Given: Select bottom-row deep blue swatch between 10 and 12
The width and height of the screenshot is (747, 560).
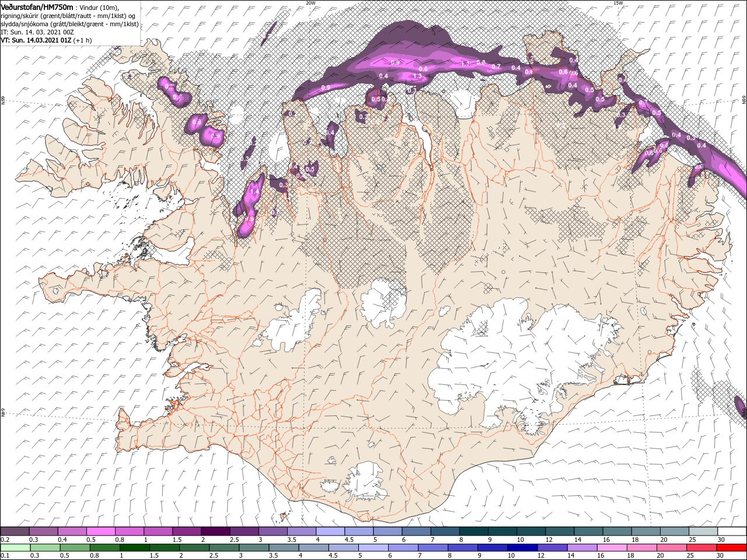Looking at the screenshot, I should click(522, 548).
